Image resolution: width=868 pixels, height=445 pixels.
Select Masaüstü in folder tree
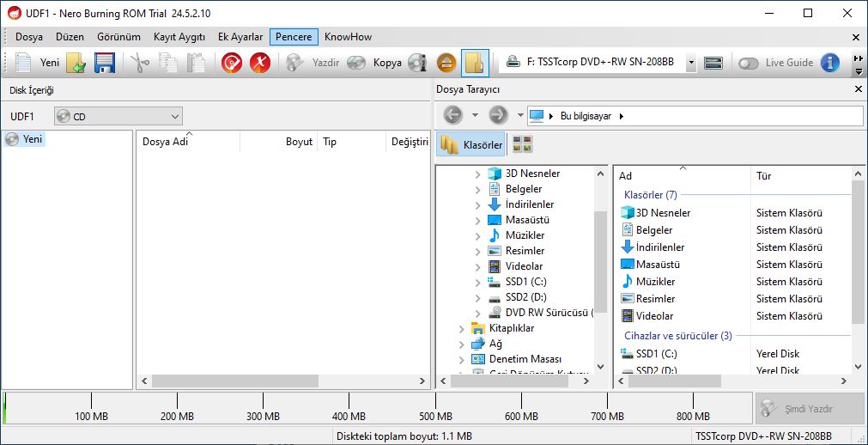pyautogui.click(x=519, y=220)
